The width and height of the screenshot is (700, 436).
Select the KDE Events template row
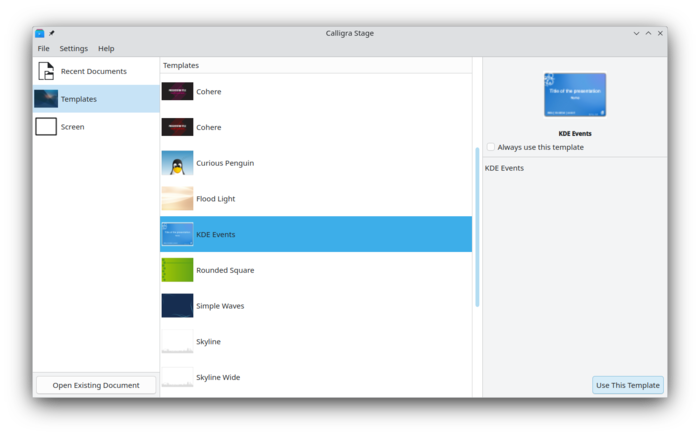[316, 234]
